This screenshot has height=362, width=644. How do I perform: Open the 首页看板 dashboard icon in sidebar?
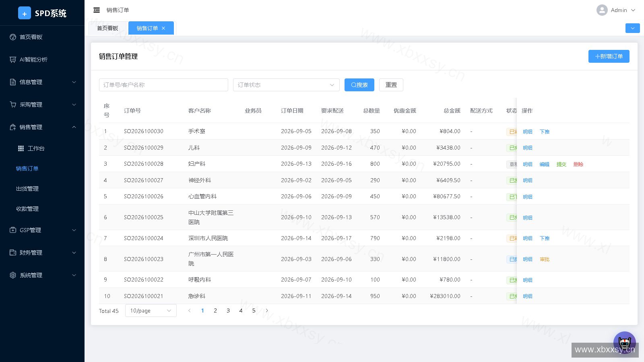pyautogui.click(x=13, y=37)
